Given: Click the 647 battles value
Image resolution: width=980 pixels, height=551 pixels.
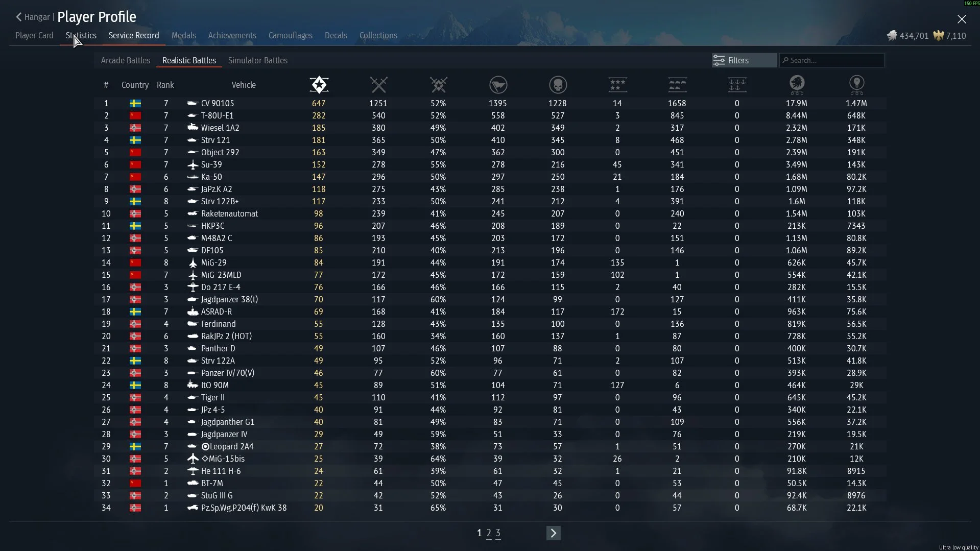Looking at the screenshot, I should (319, 103).
